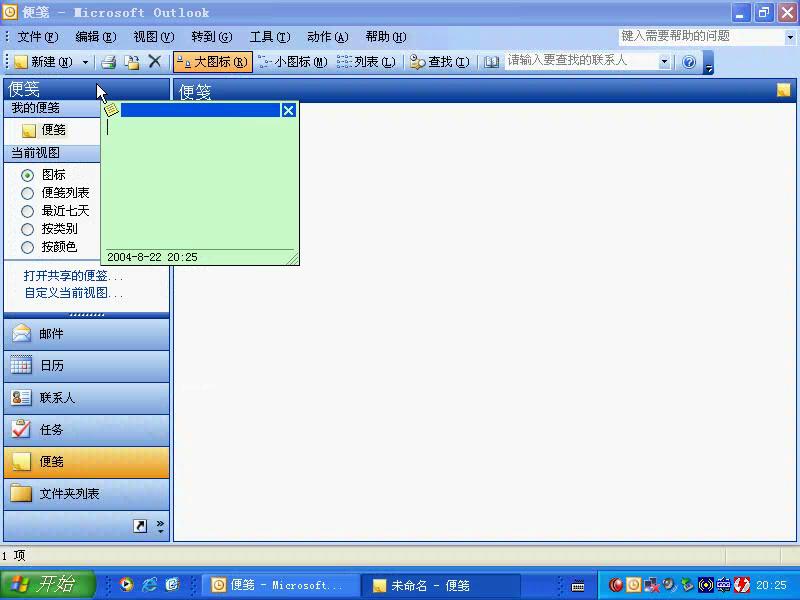Launch Windows Media Player from quick launch
This screenshot has width=800, height=600.
tap(126, 585)
